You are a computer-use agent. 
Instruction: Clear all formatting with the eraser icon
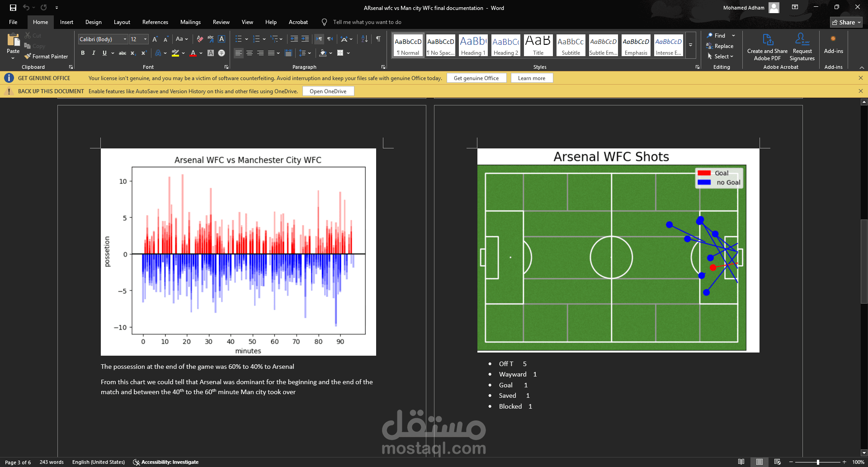click(200, 39)
